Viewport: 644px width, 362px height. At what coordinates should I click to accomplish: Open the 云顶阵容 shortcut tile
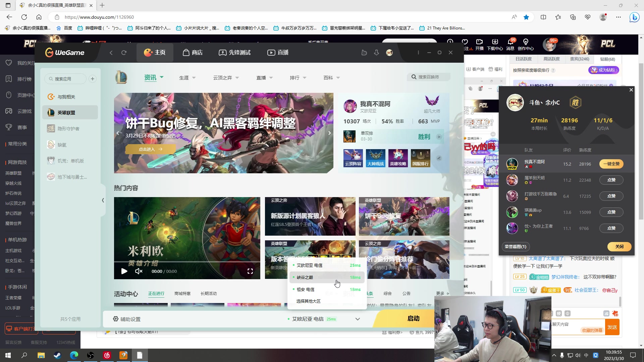pos(353,158)
